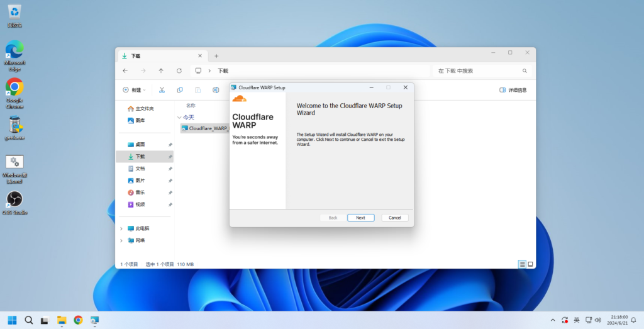
Task: Click the 名称 column header
Action: tap(191, 106)
